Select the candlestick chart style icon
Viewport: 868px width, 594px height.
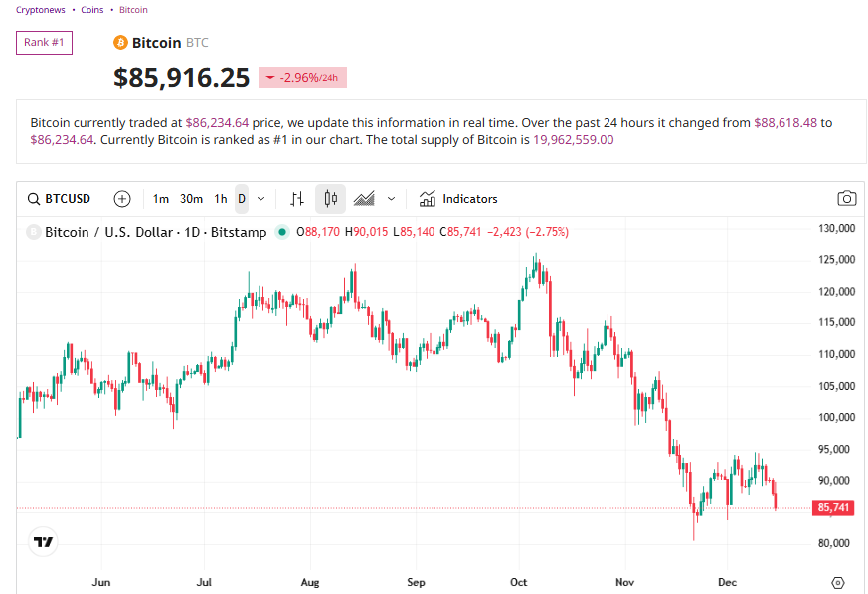331,199
